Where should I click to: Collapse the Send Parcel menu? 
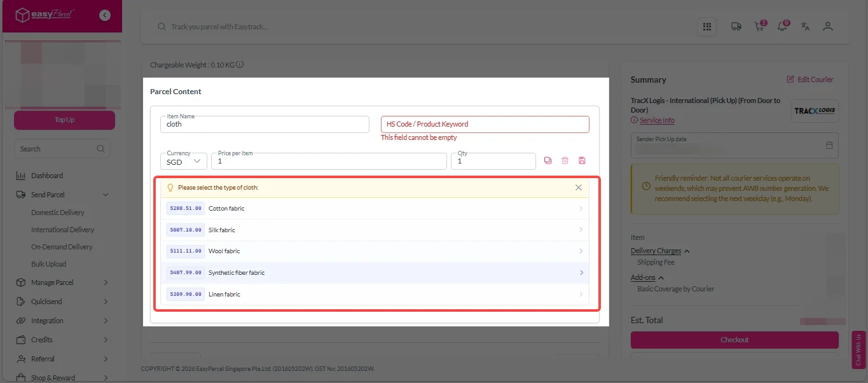[x=105, y=195]
